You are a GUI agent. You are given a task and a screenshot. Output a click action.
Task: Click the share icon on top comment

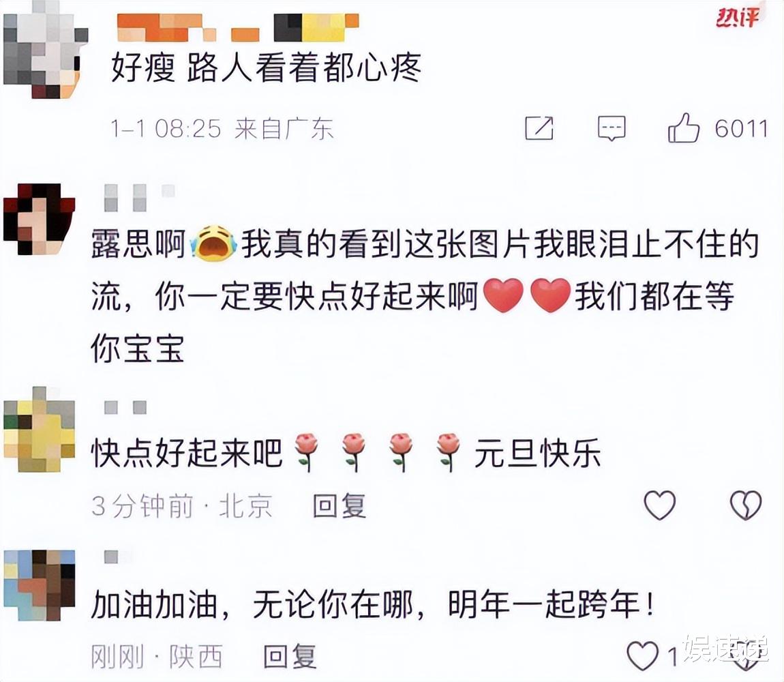[539, 128]
